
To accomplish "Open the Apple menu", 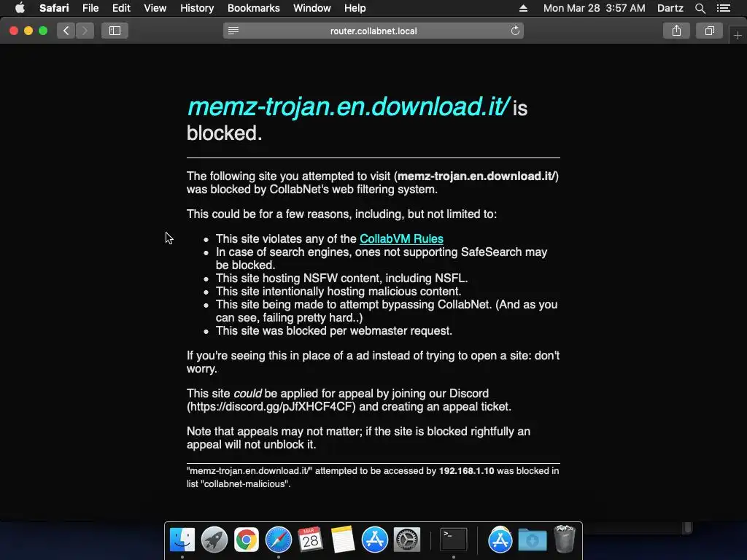I will coord(20,8).
